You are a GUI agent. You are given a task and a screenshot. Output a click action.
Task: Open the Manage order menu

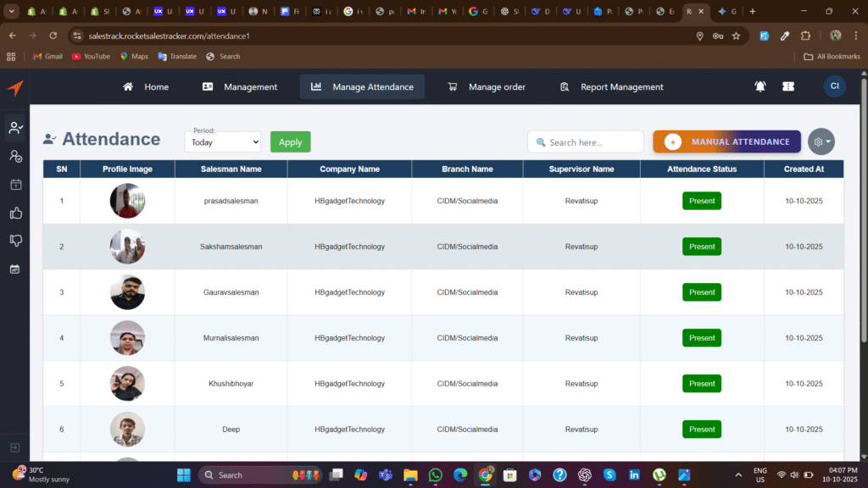(x=486, y=87)
